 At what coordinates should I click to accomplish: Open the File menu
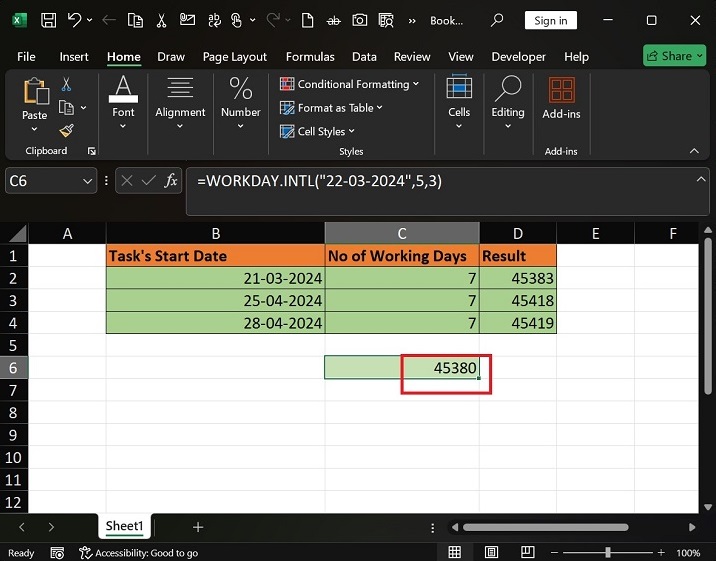(x=26, y=57)
